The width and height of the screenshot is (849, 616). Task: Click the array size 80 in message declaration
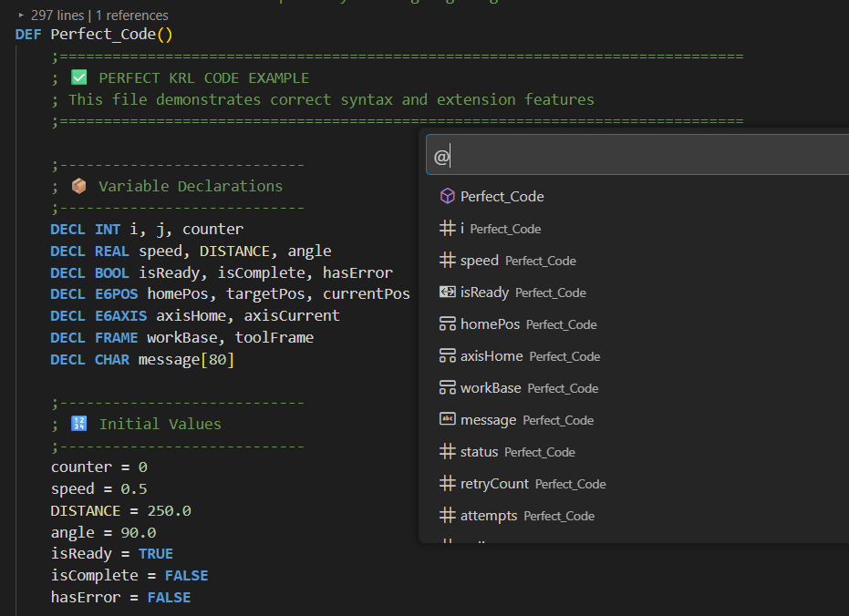[217, 359]
